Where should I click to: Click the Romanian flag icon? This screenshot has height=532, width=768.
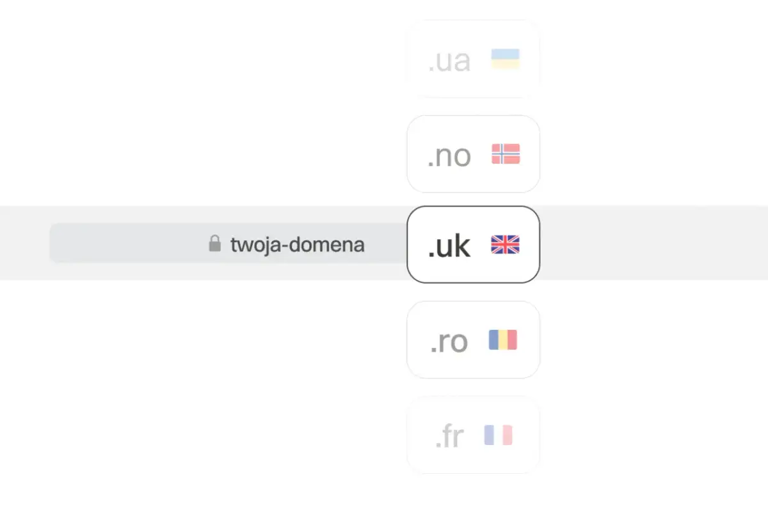pyautogui.click(x=503, y=340)
